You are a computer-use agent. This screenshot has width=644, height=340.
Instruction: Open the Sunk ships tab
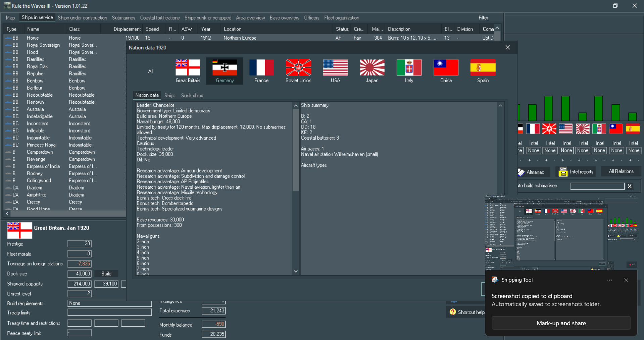(x=192, y=95)
